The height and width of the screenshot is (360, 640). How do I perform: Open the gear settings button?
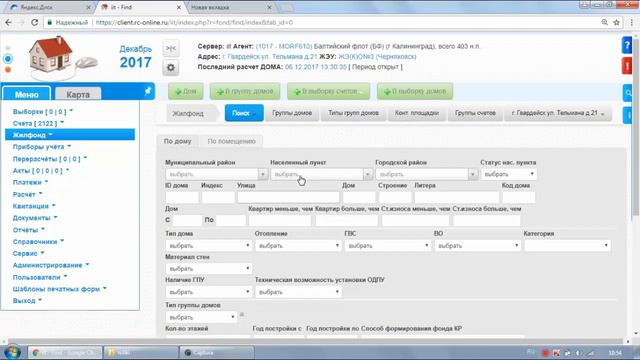171,67
